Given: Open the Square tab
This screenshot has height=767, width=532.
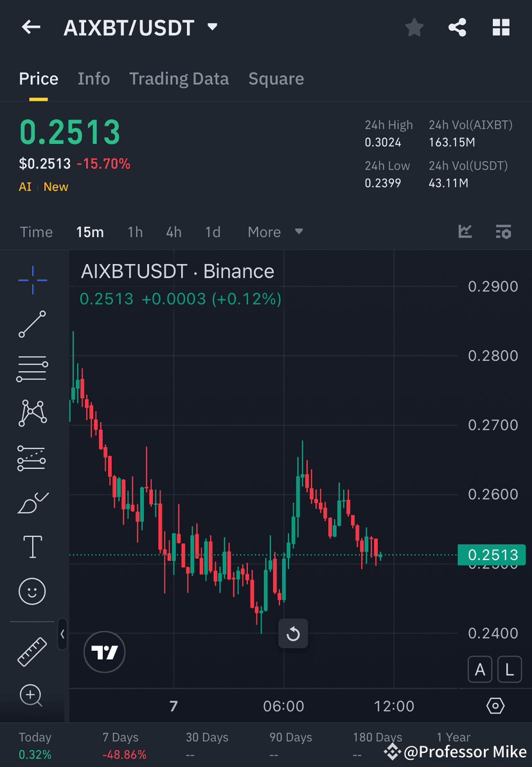Looking at the screenshot, I should (x=276, y=78).
